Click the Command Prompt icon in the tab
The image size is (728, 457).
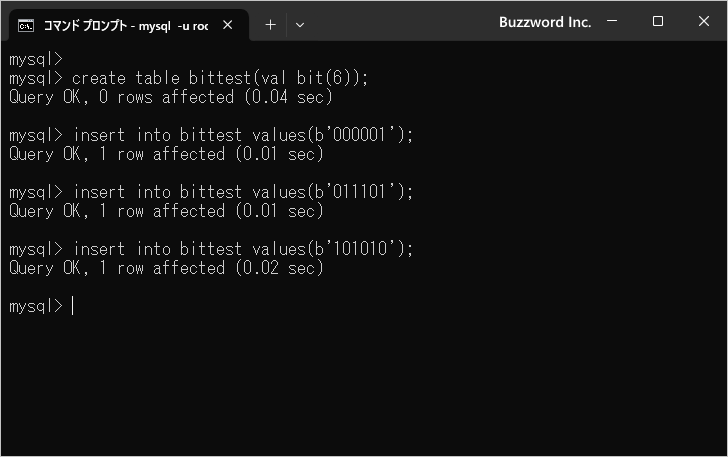point(27,24)
